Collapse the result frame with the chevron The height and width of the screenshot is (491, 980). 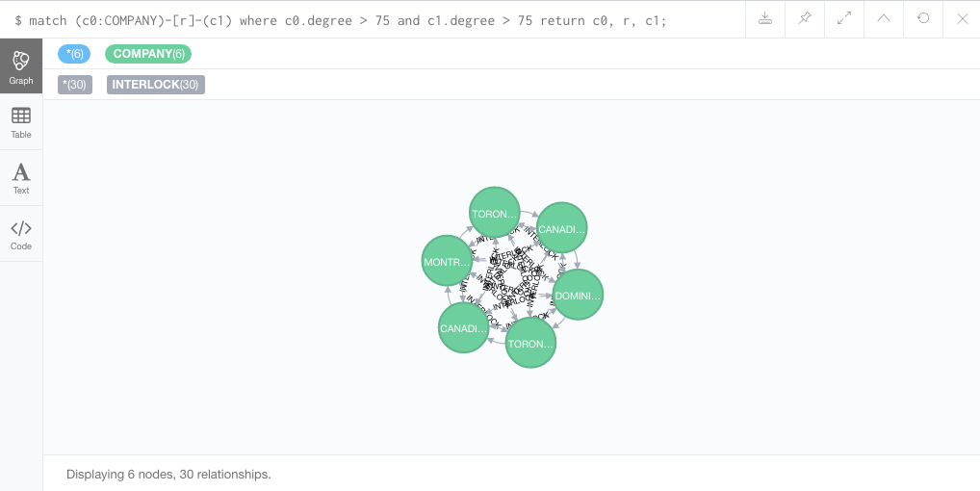click(884, 19)
